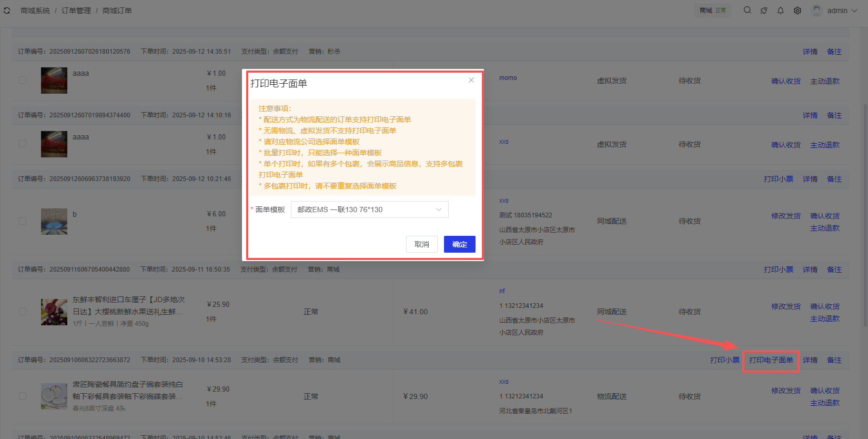Go to 订单管理 breadcrumb
Screen dimensions: 868x439
click(76, 11)
